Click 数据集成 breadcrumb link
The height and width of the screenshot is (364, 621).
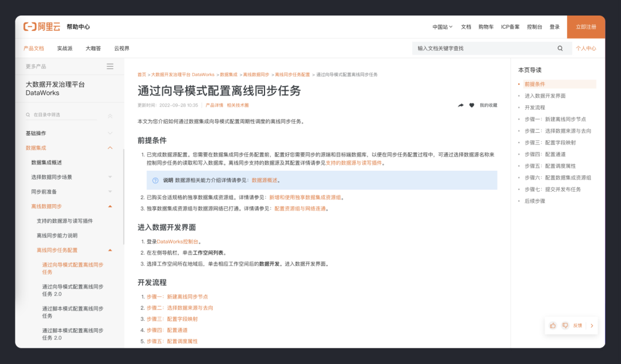click(228, 74)
